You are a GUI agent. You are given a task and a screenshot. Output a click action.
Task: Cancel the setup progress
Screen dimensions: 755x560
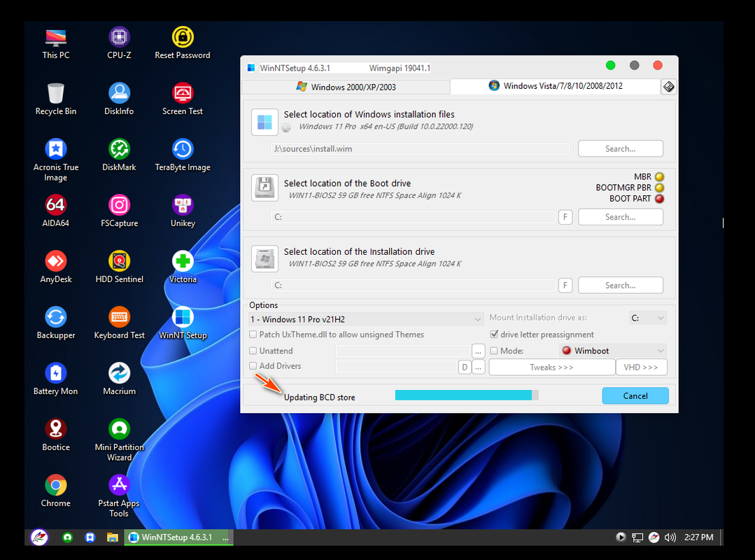[635, 395]
